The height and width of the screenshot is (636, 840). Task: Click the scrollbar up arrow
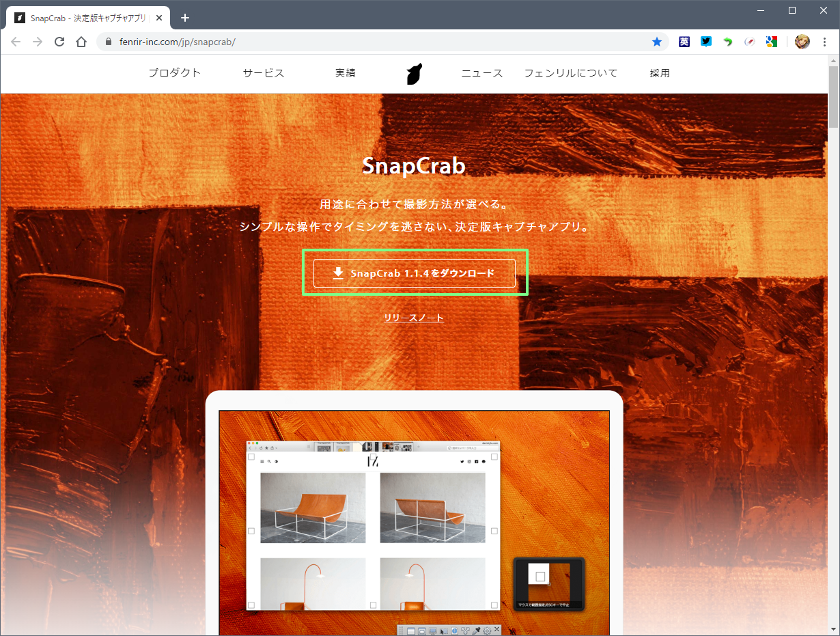click(x=833, y=60)
